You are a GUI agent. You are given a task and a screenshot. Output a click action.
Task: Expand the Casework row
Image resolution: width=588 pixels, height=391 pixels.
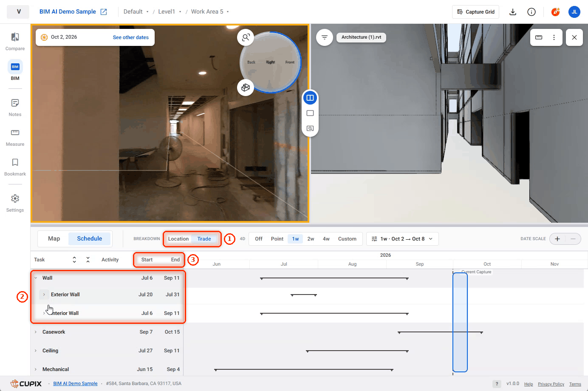[36, 332]
